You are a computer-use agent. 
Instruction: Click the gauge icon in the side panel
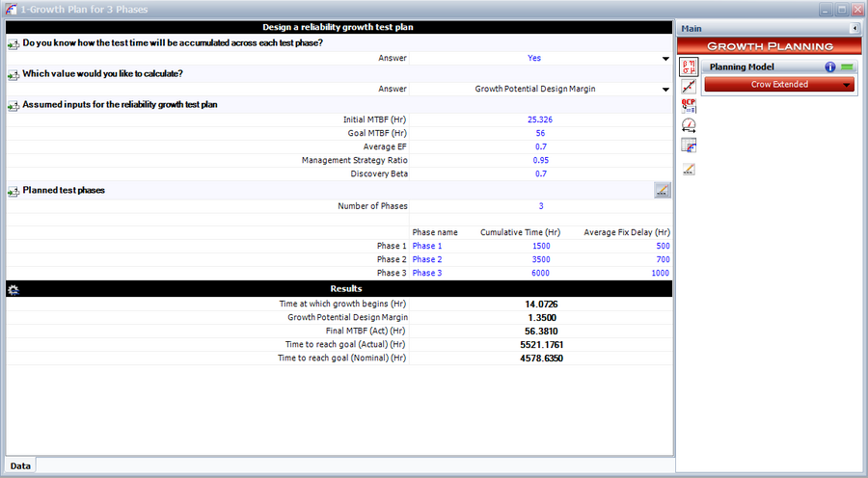click(690, 125)
